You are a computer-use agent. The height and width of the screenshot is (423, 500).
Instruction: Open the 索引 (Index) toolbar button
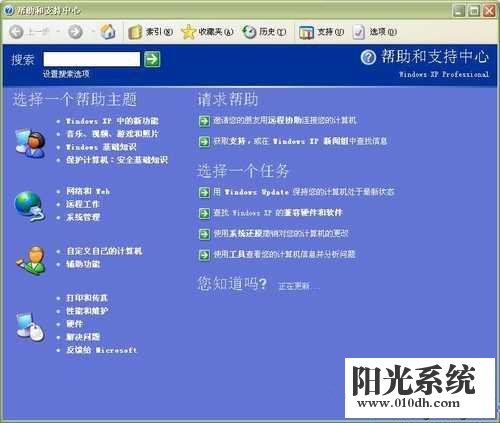[150, 32]
